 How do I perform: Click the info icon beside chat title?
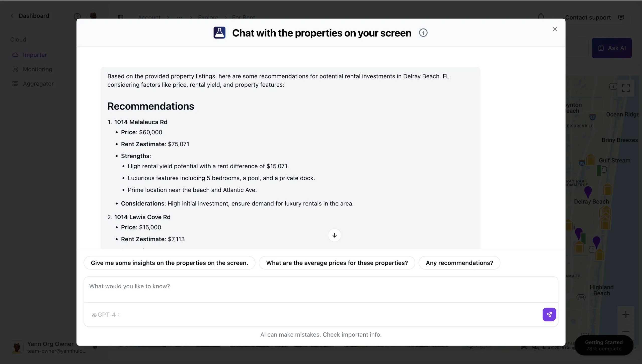pos(423,33)
